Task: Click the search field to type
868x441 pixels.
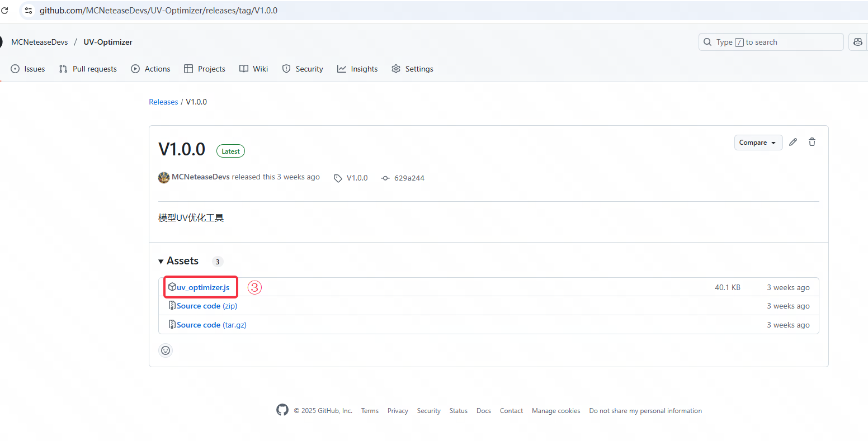Action: pos(771,42)
